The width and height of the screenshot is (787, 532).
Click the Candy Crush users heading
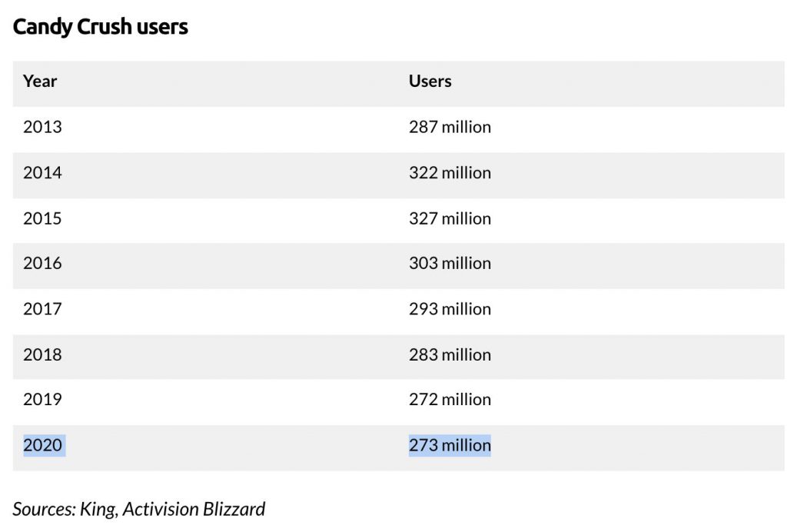point(101,27)
